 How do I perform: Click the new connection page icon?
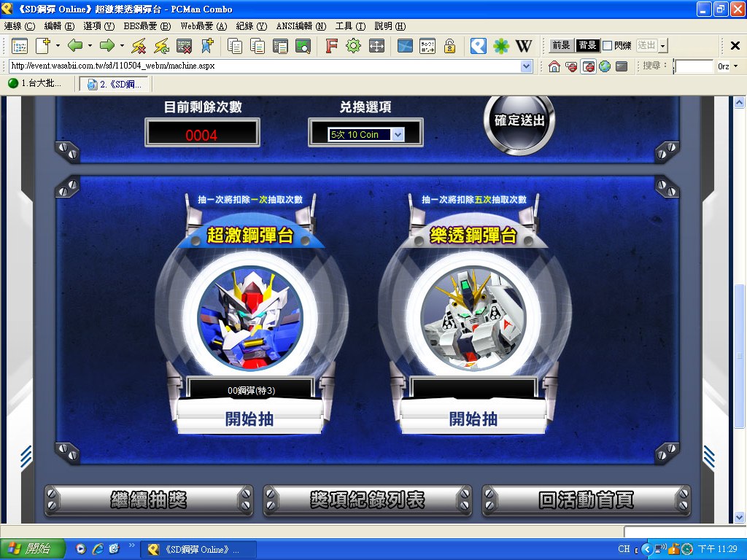pyautogui.click(x=43, y=46)
